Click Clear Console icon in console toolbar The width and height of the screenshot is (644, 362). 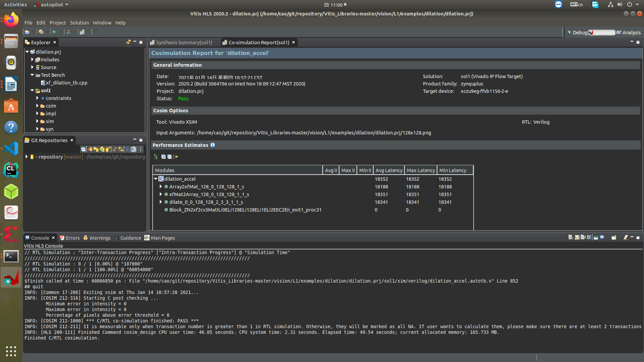tap(571, 237)
